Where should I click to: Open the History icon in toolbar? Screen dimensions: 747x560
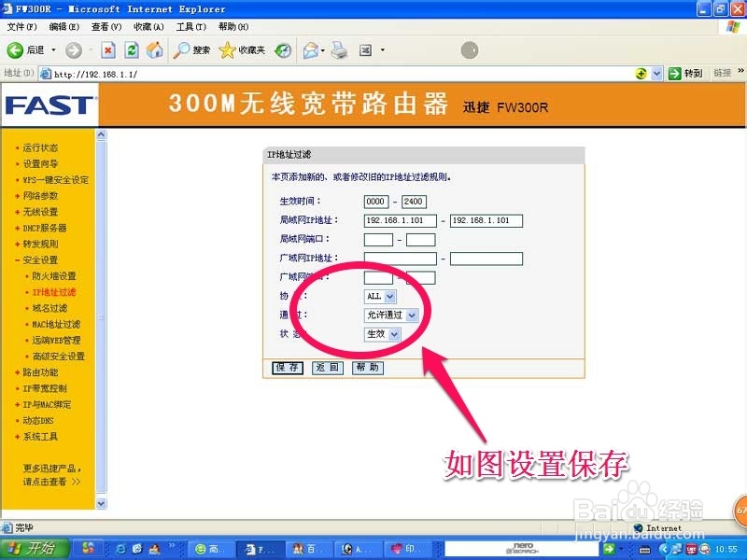(284, 50)
